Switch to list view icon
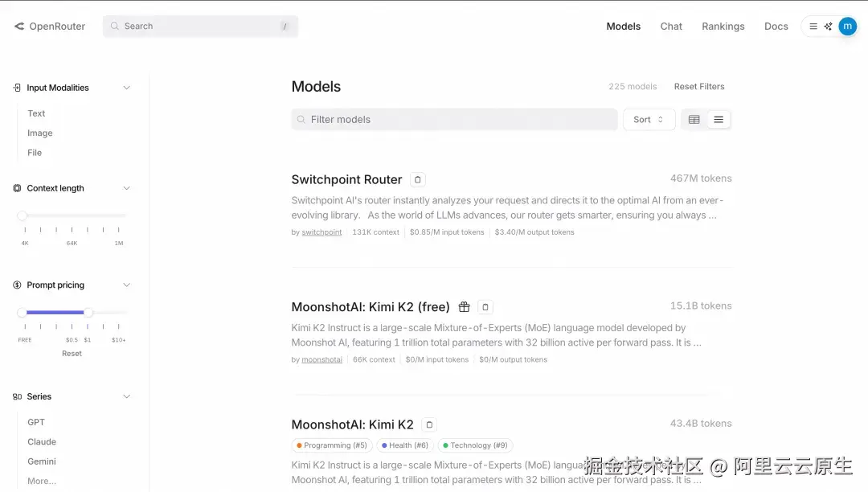This screenshot has height=492, width=868. [719, 120]
